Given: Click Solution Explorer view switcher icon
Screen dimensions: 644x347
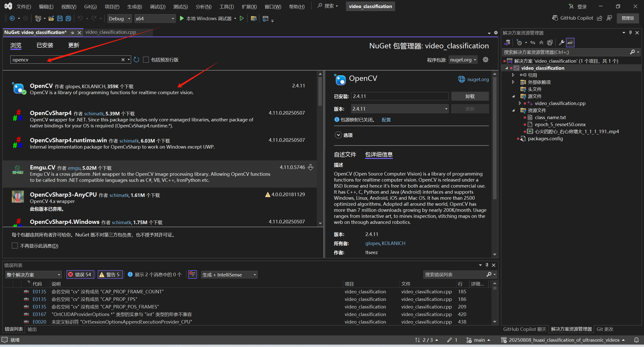Looking at the screenshot, I should 507,43.
